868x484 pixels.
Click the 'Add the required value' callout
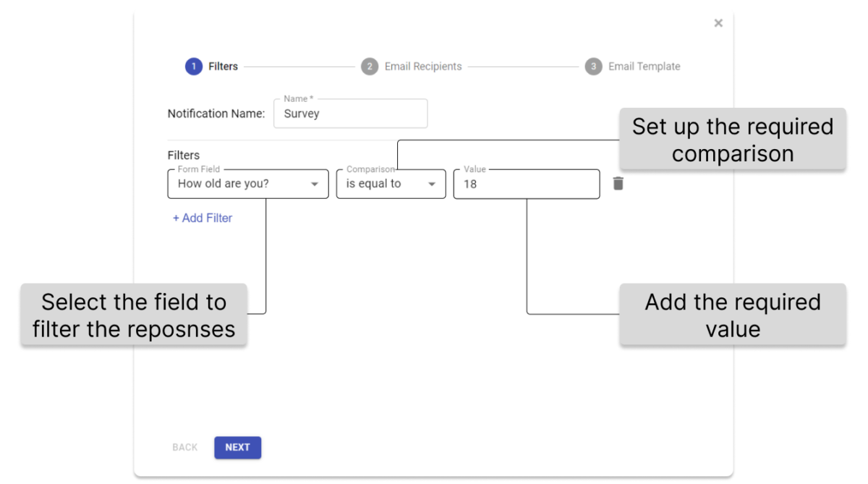(733, 315)
